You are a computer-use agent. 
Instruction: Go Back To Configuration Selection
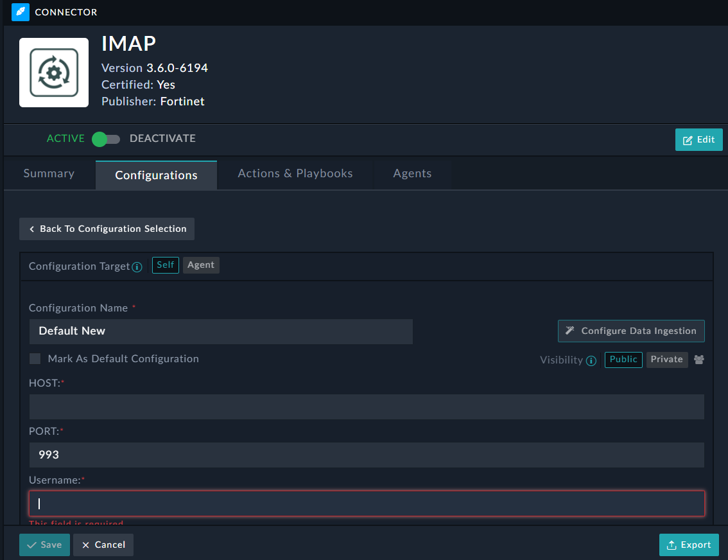click(106, 229)
